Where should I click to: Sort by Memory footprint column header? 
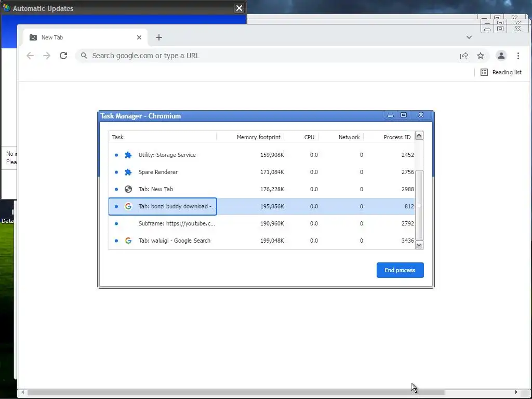coord(250,137)
